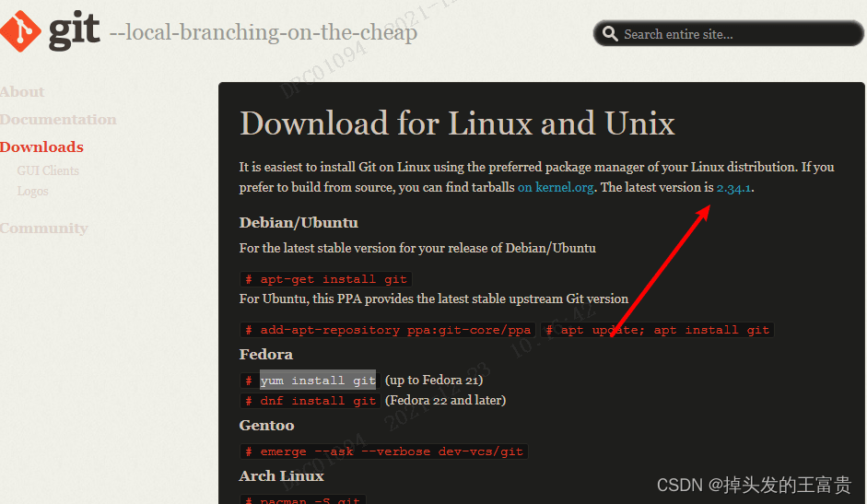This screenshot has width=867, height=504.
Task: Open the Community navigation item
Action: 43,229
